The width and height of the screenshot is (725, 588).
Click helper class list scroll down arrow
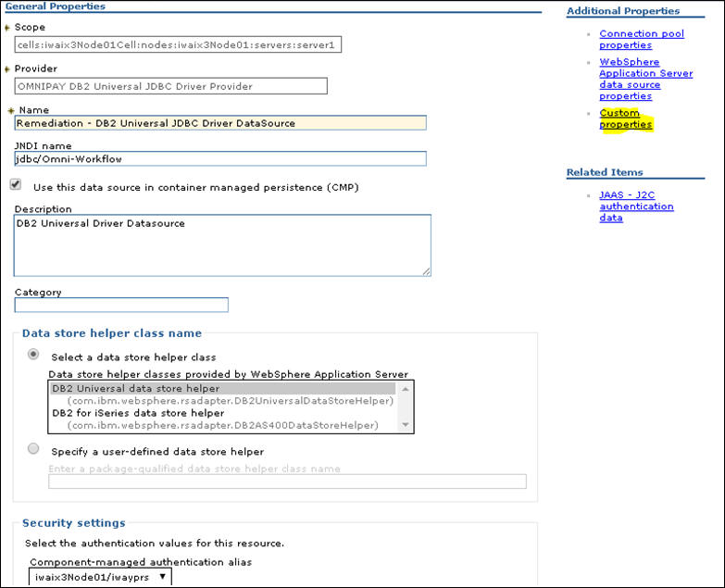coord(405,425)
